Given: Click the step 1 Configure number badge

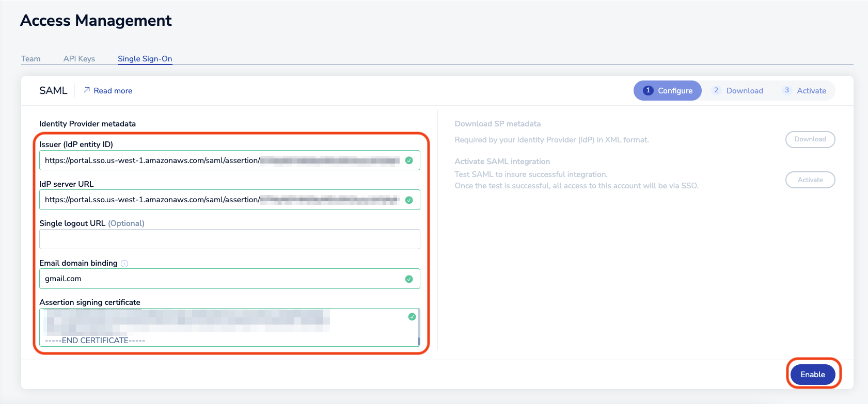Looking at the screenshot, I should pyautogui.click(x=648, y=90).
